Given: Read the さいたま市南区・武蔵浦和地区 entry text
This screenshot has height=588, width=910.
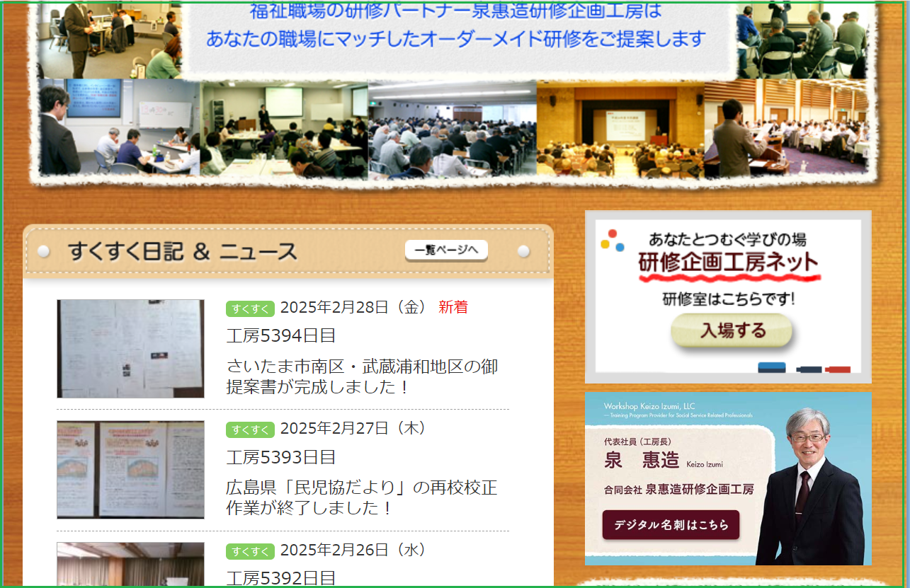Looking at the screenshot, I should pos(362,377).
